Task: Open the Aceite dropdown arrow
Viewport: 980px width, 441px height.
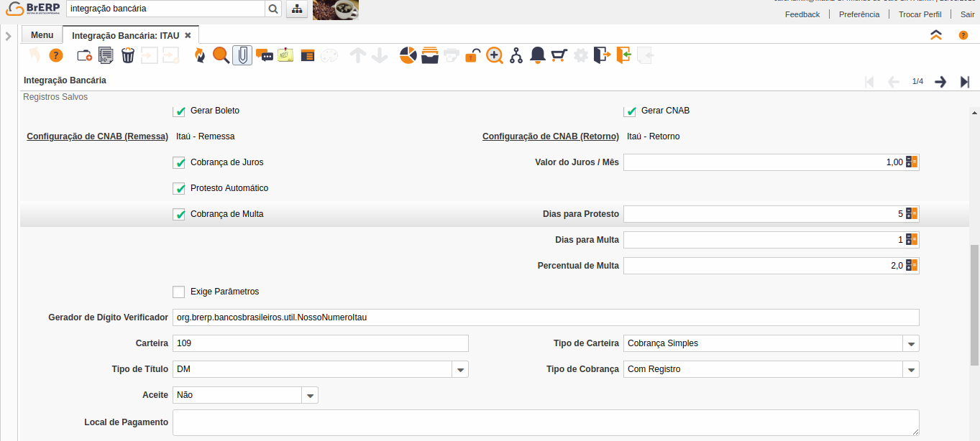Action: coord(310,395)
